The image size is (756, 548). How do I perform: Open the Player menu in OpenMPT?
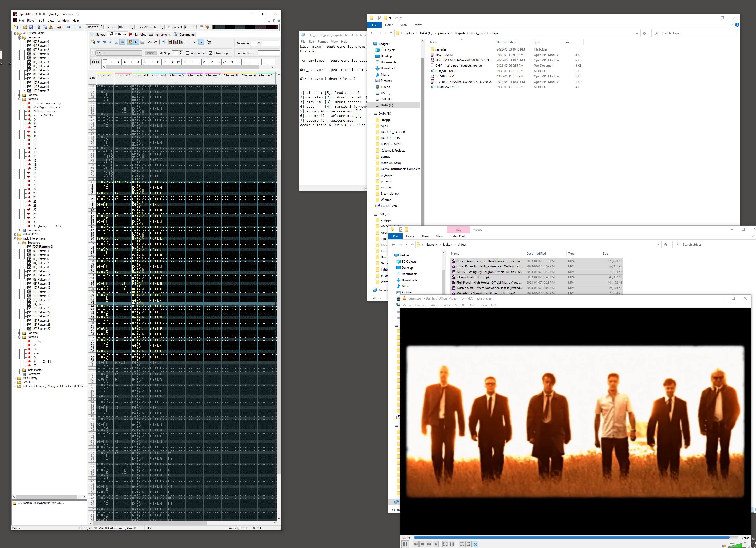coord(31,20)
